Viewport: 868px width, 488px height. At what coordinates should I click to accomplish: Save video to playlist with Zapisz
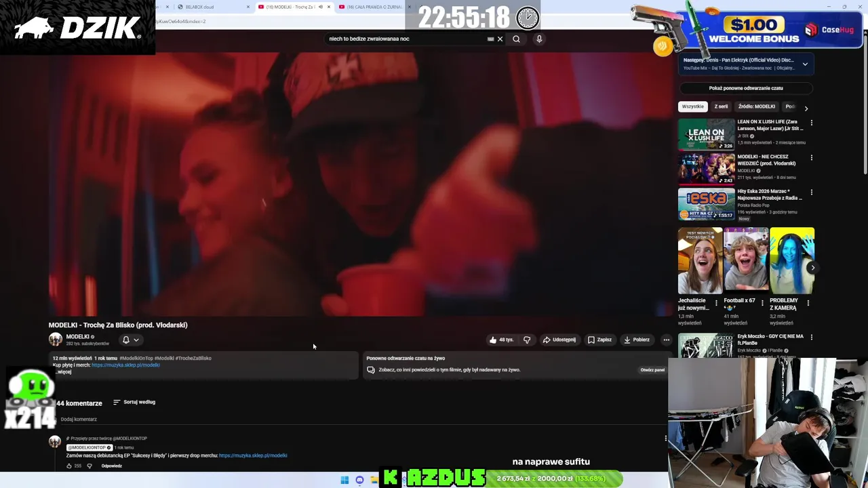click(599, 340)
